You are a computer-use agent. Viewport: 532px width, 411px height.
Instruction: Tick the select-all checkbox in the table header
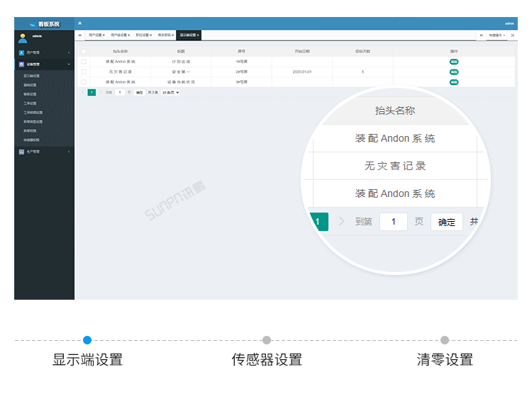click(x=84, y=51)
